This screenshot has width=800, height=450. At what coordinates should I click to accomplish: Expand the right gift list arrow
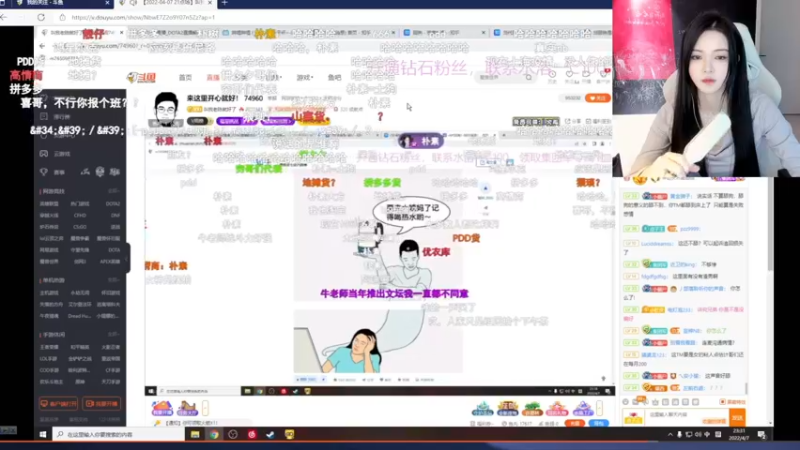(x=599, y=408)
